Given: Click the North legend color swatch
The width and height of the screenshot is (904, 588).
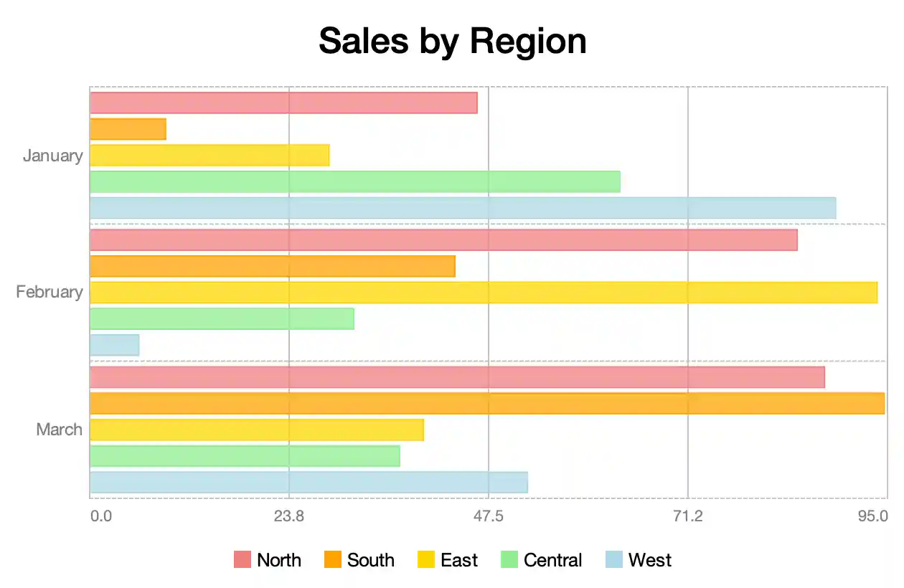Looking at the screenshot, I should (x=243, y=560).
